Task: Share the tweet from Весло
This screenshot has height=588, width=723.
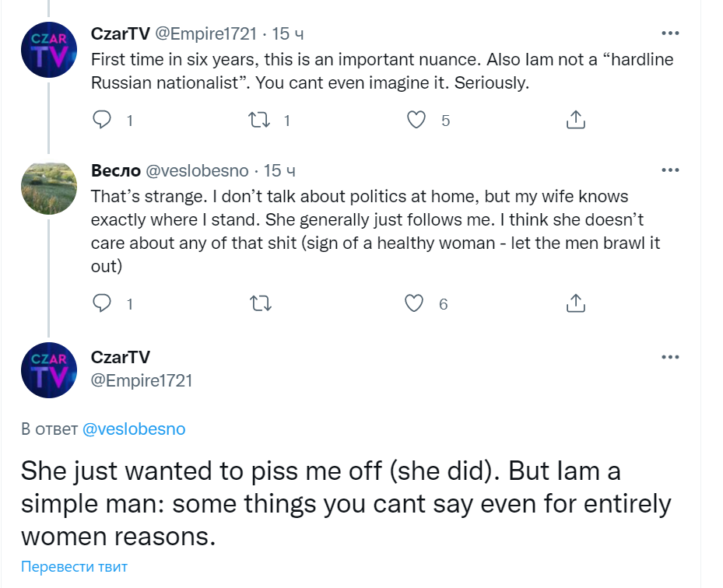Action: (x=575, y=303)
